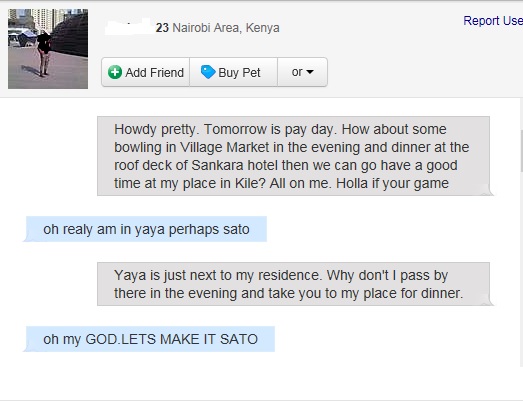Click the 'LETS MAKE IT SATO' message bubble
The width and height of the screenshot is (523, 401).
click(150, 339)
